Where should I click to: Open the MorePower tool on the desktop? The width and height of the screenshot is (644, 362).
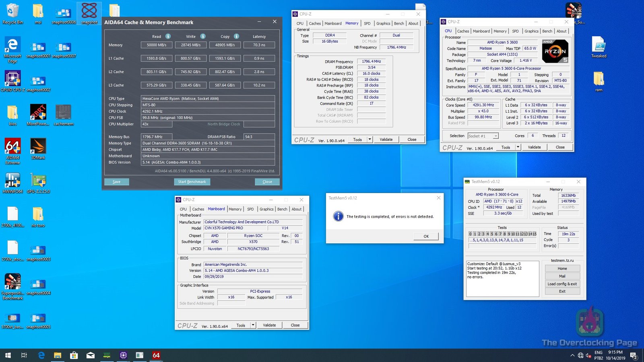[x=38, y=113]
